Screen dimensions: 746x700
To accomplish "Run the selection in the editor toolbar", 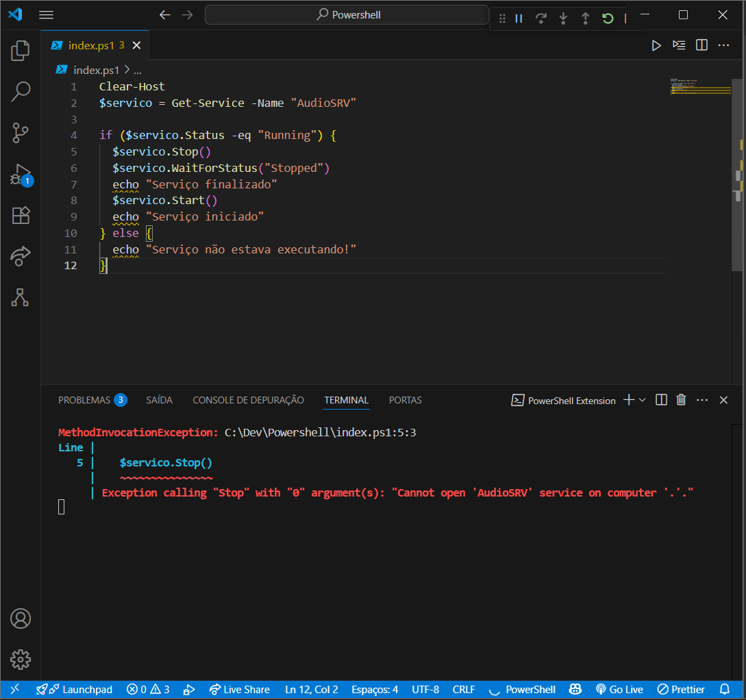I will pyautogui.click(x=679, y=45).
